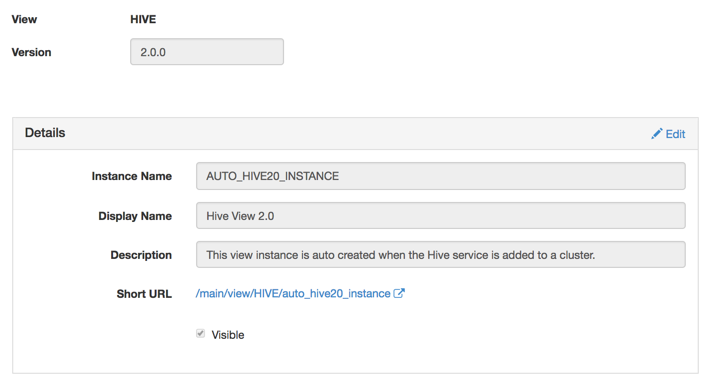Click the Description label
This screenshot has width=701, height=377.
coord(141,255)
